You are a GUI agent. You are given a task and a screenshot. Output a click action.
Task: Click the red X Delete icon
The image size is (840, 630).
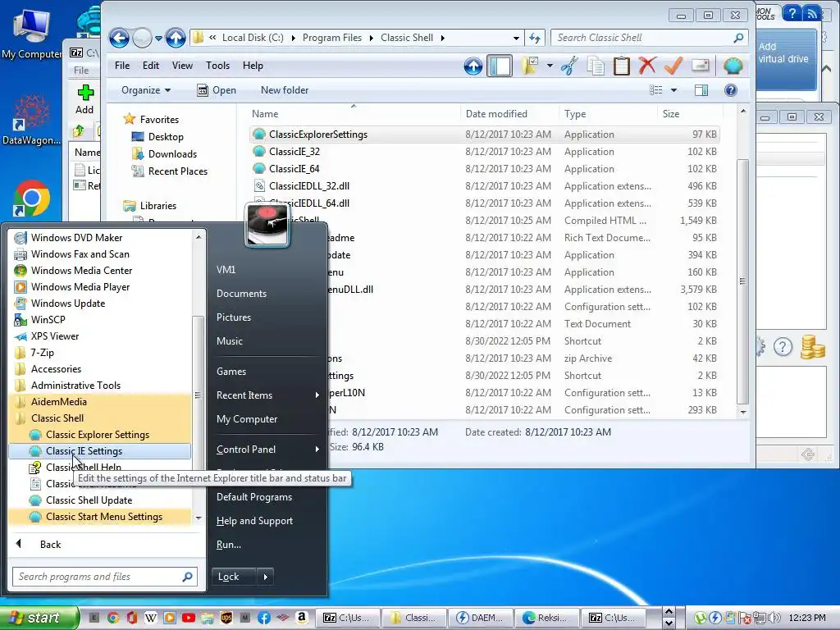(647, 66)
